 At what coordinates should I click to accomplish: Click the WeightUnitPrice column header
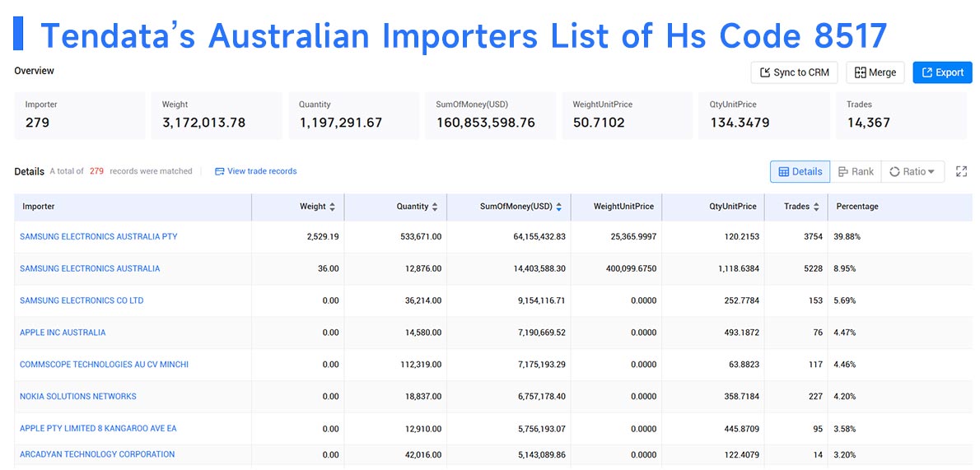click(x=616, y=207)
